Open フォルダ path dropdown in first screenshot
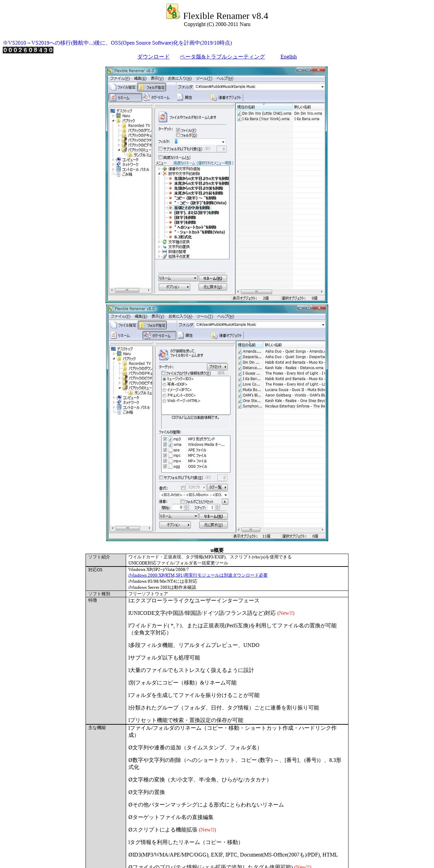 (x=322, y=87)
